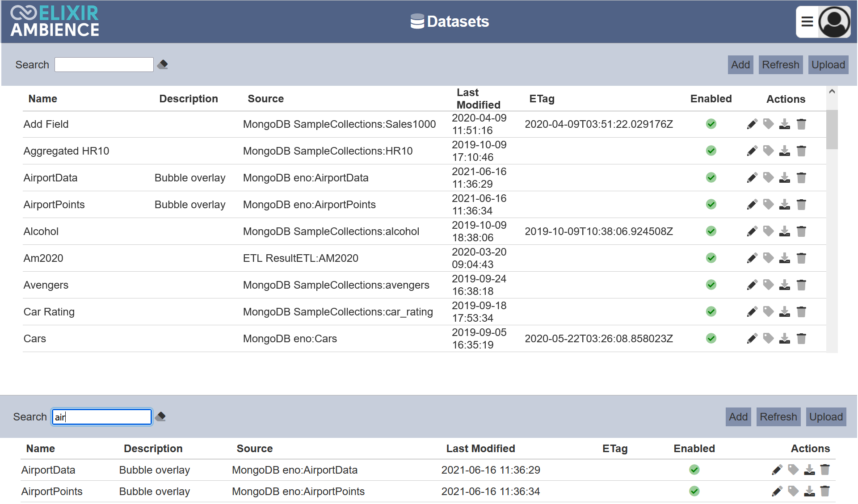This screenshot has width=858, height=504.
Task: Tag the Add Field dataset
Action: (768, 124)
